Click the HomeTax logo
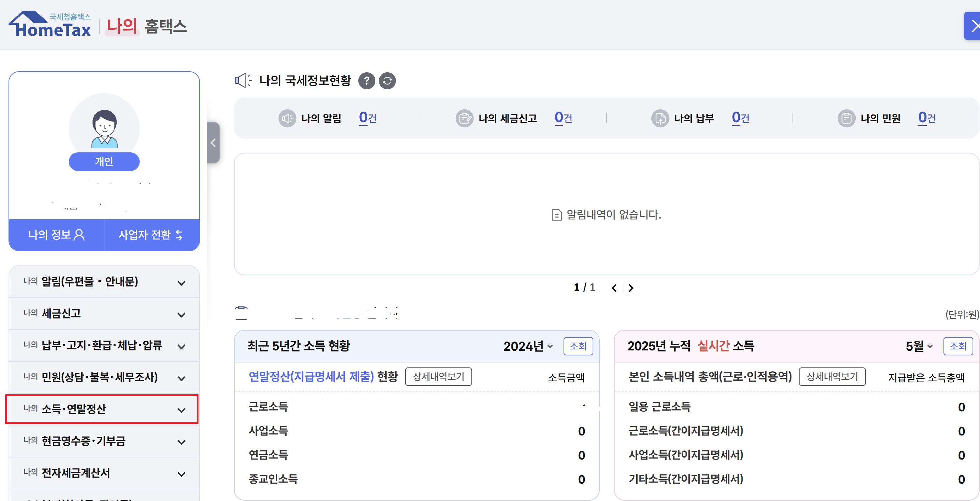Screen dimensions: 980x501 click(x=50, y=25)
